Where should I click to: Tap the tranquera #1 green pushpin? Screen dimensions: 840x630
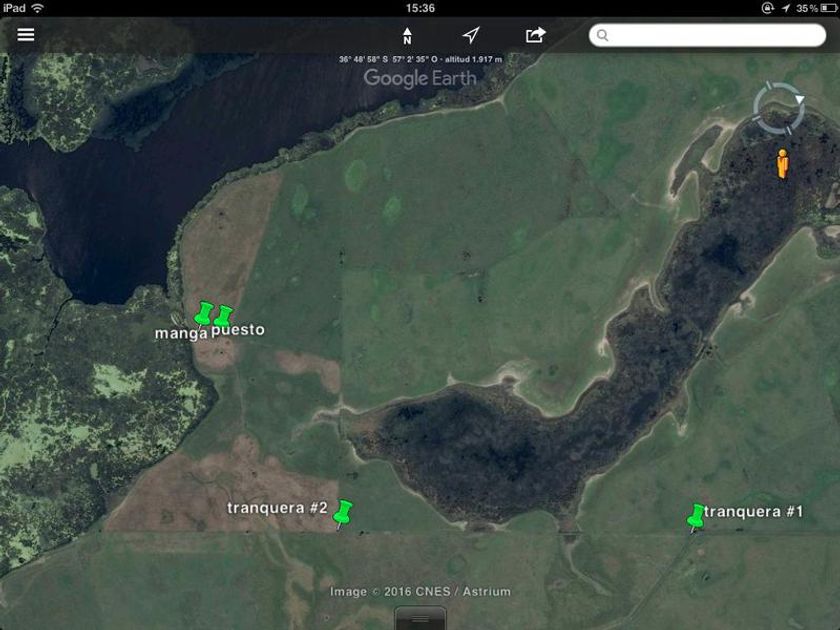point(697,516)
